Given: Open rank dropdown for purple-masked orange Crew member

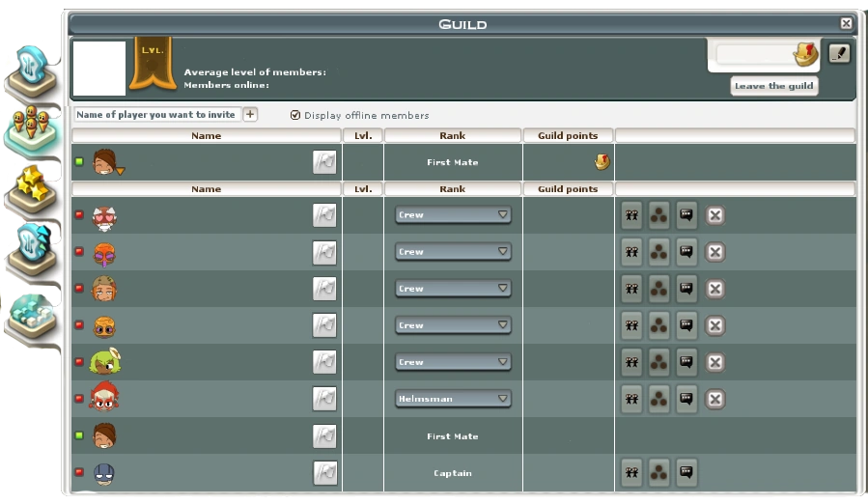Looking at the screenshot, I should coord(453,251).
